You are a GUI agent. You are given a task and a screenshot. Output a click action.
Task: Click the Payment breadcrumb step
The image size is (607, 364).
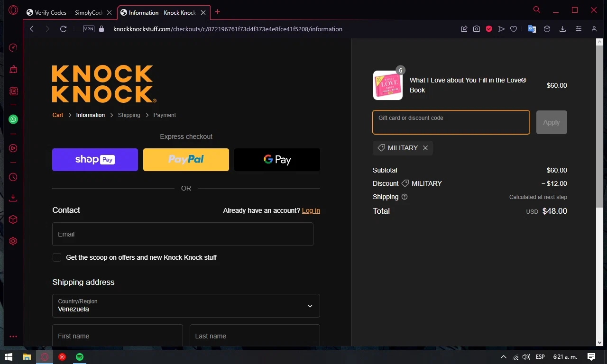pos(165,115)
